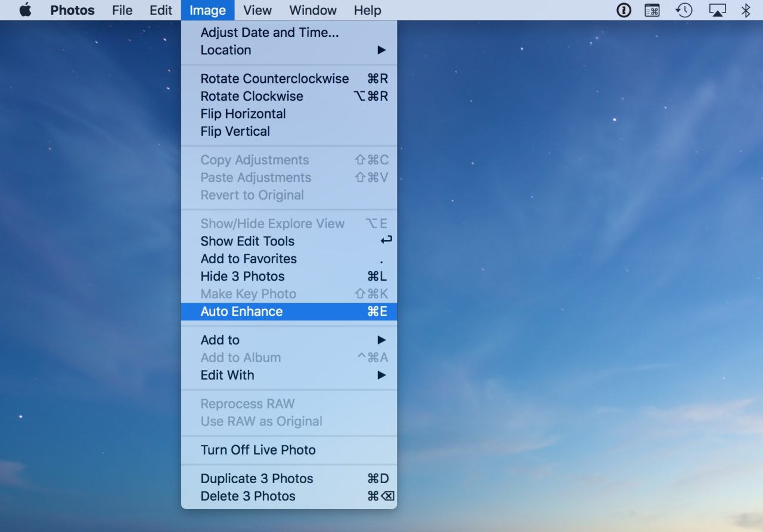Open the Photos application menu
Viewport: 763px width, 532px height.
[x=72, y=10]
